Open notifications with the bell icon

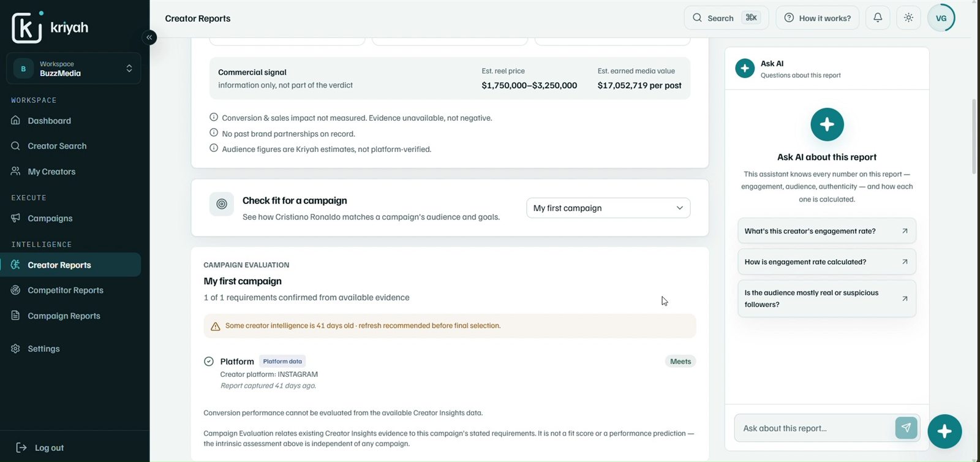coord(878,18)
